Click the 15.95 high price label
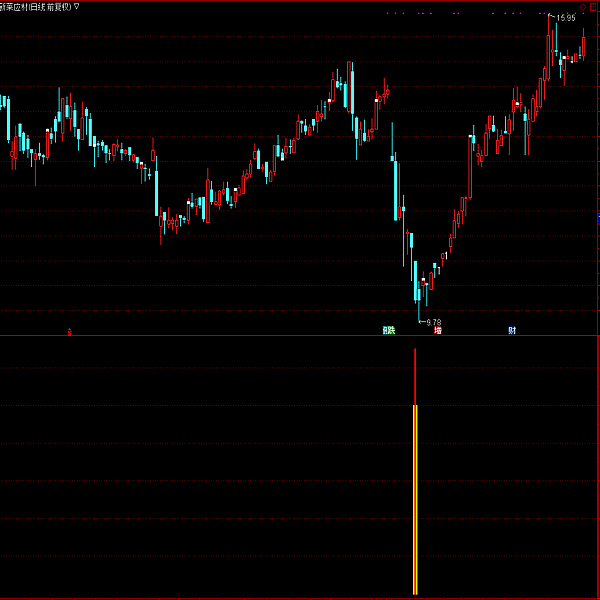 coord(566,18)
